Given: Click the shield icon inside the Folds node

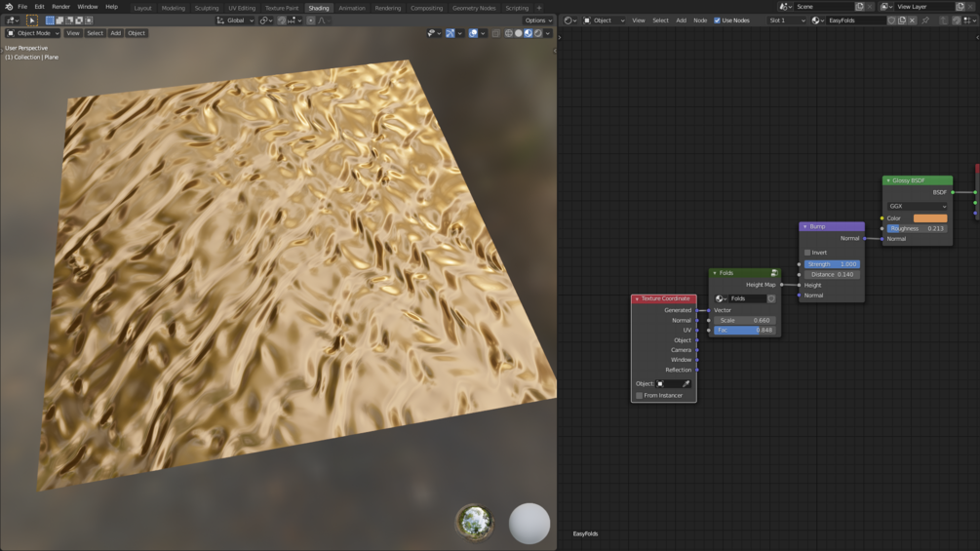Looking at the screenshot, I should click(771, 298).
